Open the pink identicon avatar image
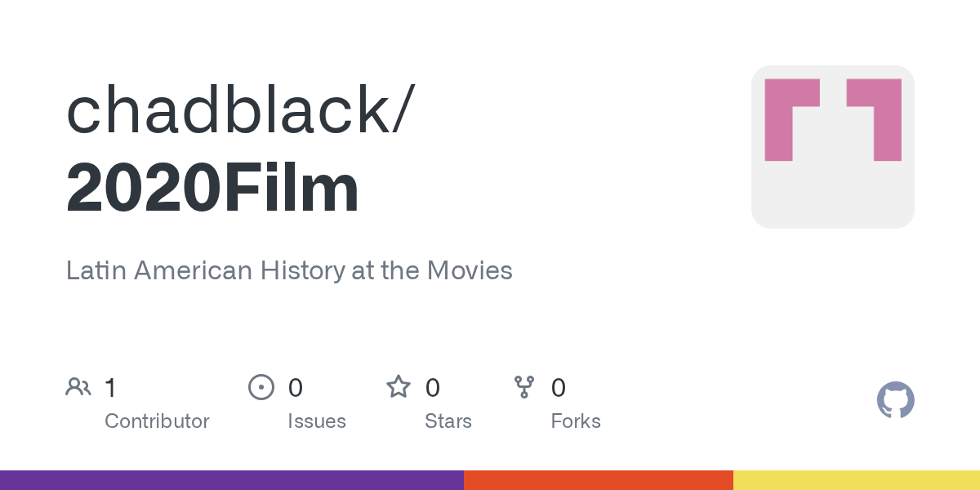Screen dimensions: 980x490 832,147
